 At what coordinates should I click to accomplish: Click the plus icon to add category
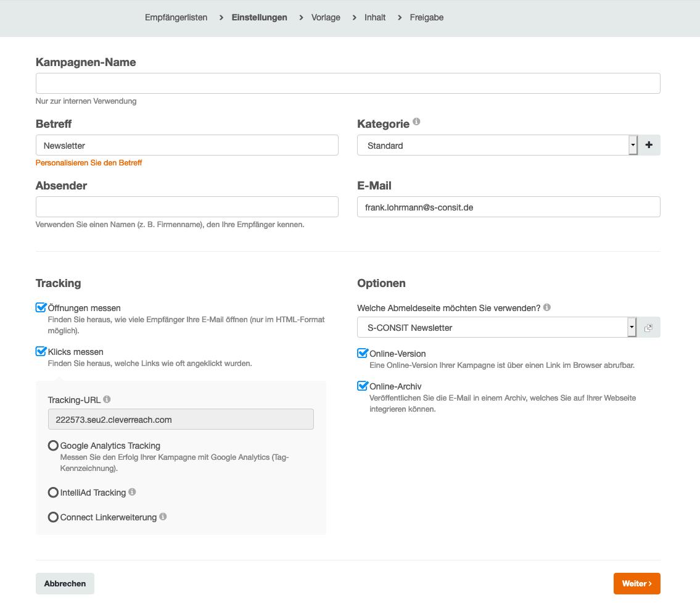pos(648,145)
